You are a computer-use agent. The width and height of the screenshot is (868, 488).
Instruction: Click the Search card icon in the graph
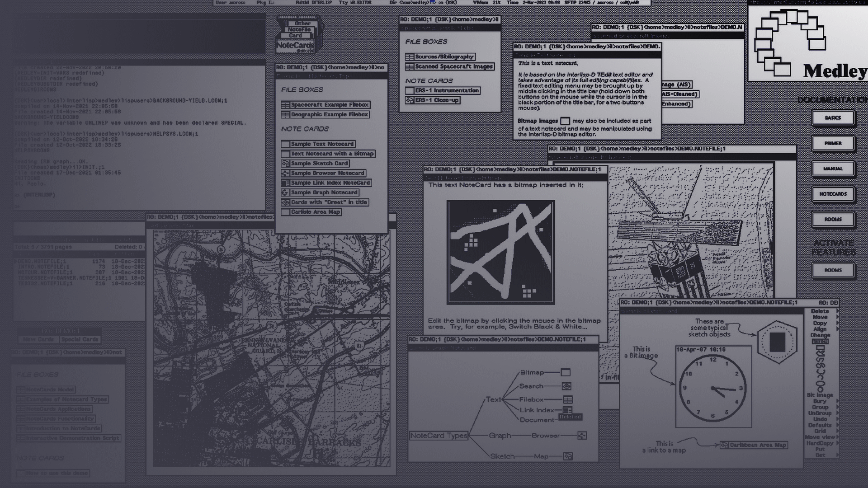point(566,386)
